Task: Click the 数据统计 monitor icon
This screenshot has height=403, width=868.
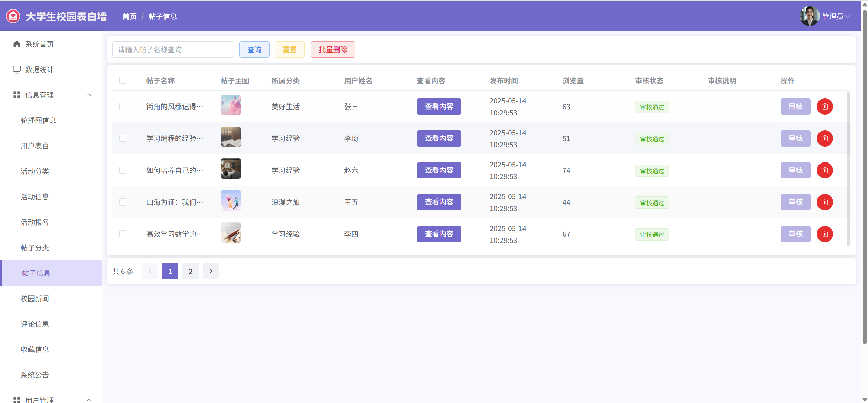Action: [x=17, y=70]
